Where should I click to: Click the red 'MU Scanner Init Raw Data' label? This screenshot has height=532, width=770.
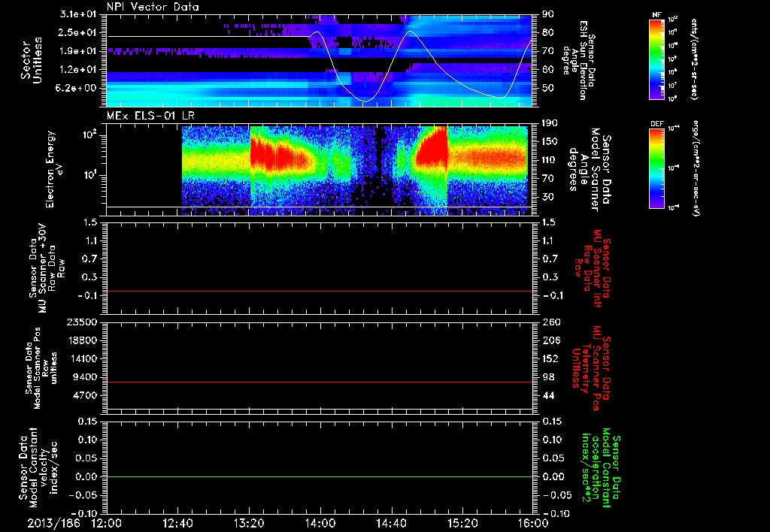click(x=593, y=268)
